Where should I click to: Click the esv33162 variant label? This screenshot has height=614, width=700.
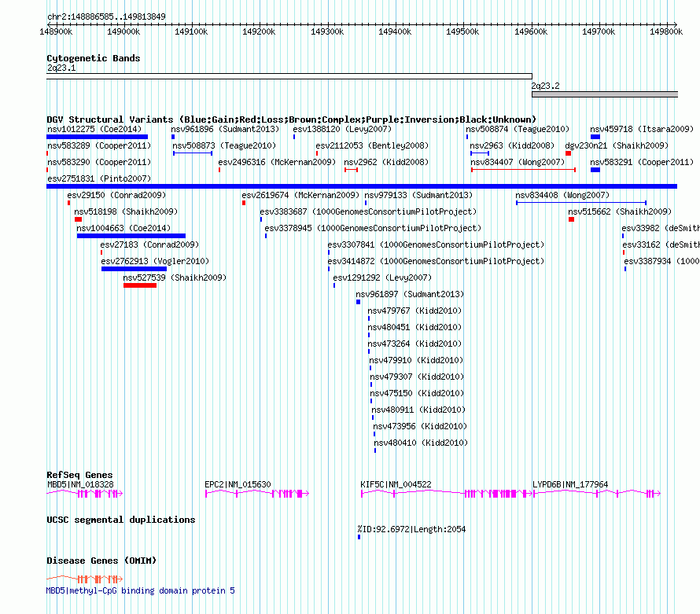point(661,244)
